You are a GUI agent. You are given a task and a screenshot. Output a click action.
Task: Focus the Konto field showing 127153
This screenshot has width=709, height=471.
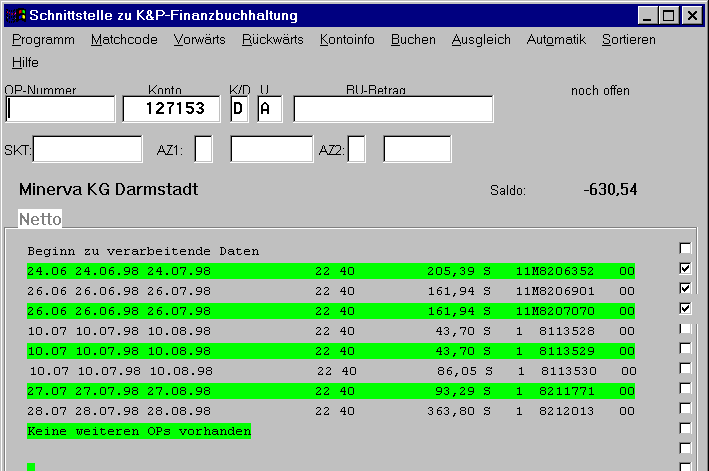171,109
